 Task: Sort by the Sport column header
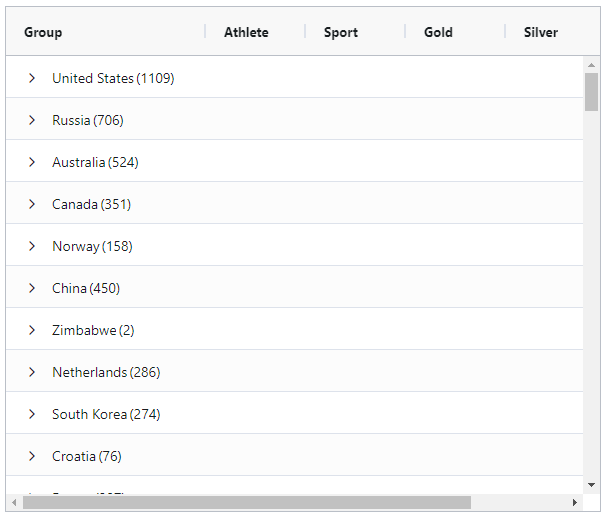[341, 32]
